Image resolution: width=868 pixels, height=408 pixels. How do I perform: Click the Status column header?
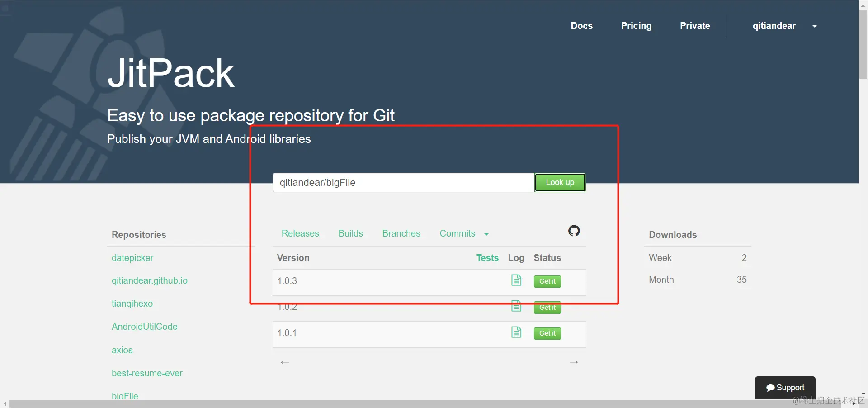click(x=547, y=258)
